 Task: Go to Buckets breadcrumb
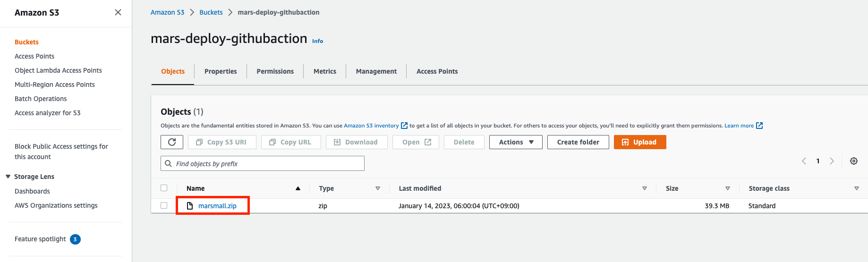coord(211,12)
